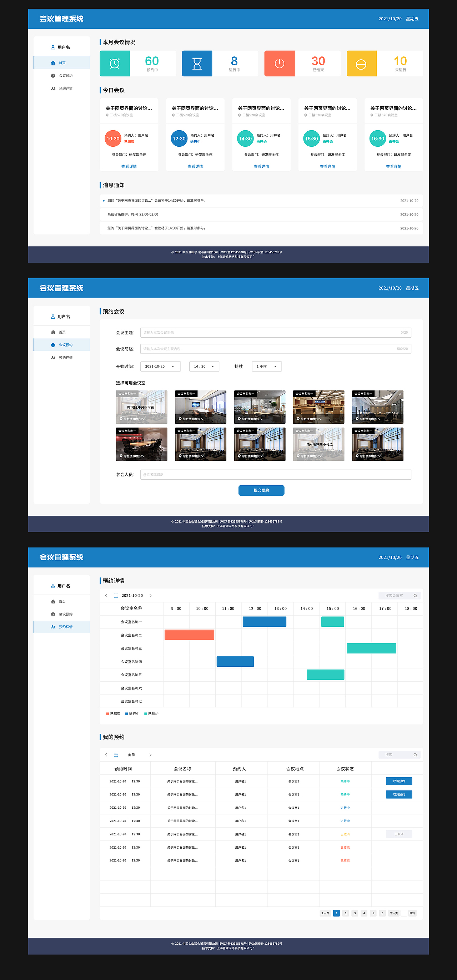Click the left chevron before 全部 in 我的预约
This screenshot has width=457, height=980.
pyautogui.click(x=106, y=754)
